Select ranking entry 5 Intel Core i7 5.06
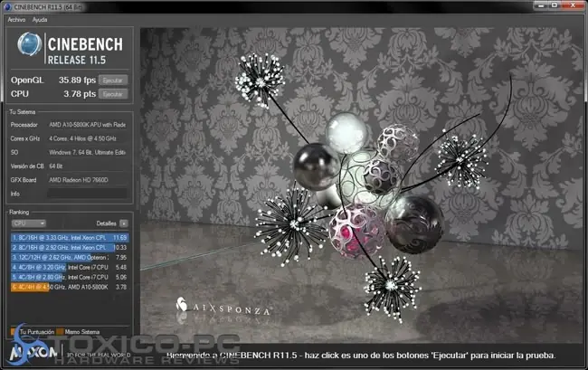 pyautogui.click(x=70, y=277)
